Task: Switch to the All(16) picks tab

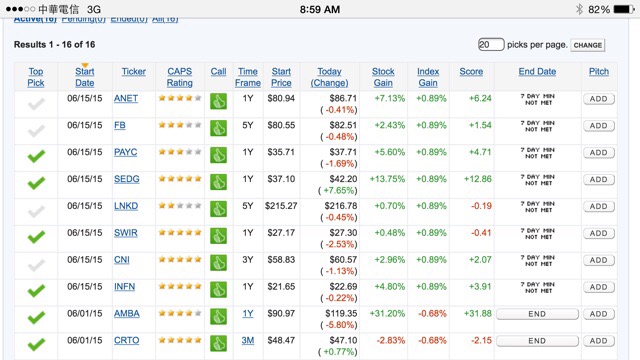Action: point(165,20)
